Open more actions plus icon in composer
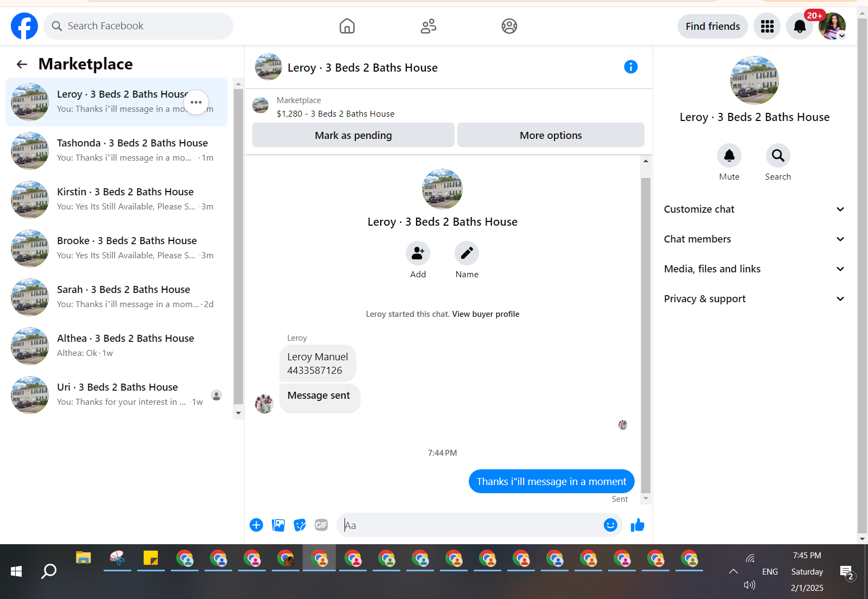The height and width of the screenshot is (599, 868). tap(256, 525)
